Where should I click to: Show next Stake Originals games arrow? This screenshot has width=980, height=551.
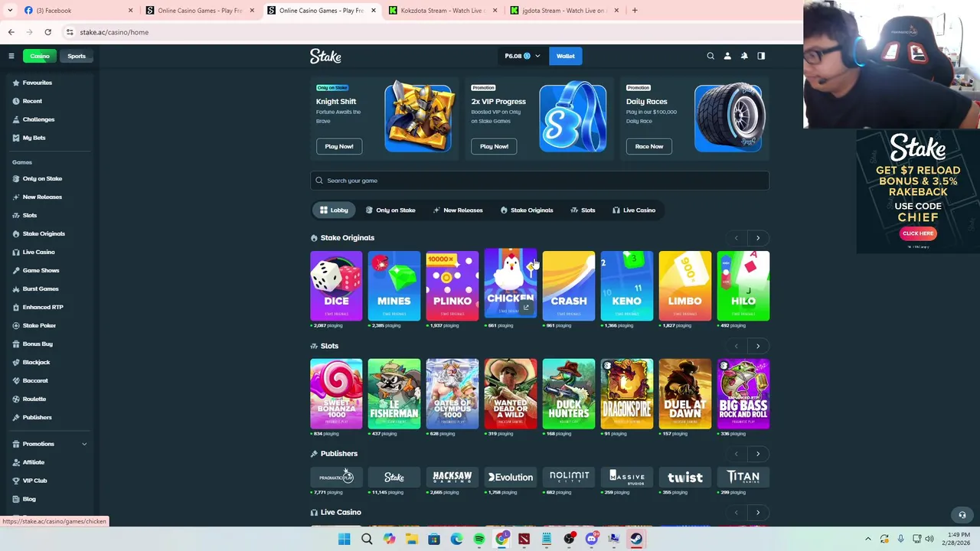coord(758,238)
